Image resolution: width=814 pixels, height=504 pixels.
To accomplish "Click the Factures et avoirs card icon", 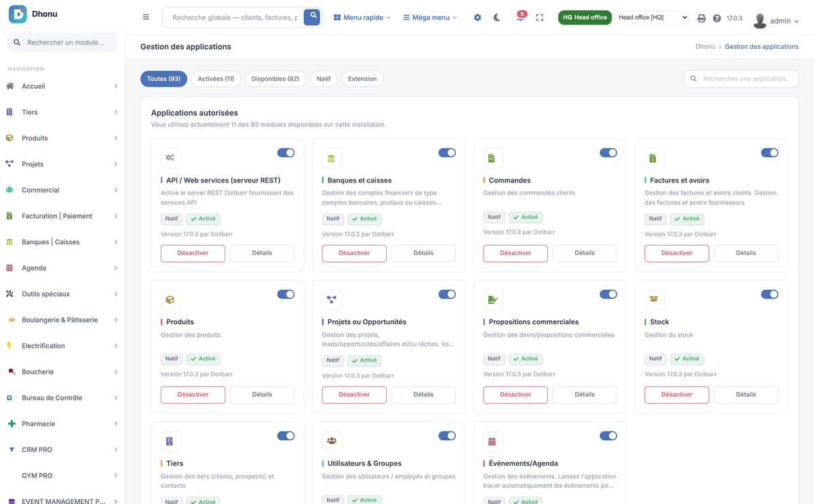I will click(654, 158).
